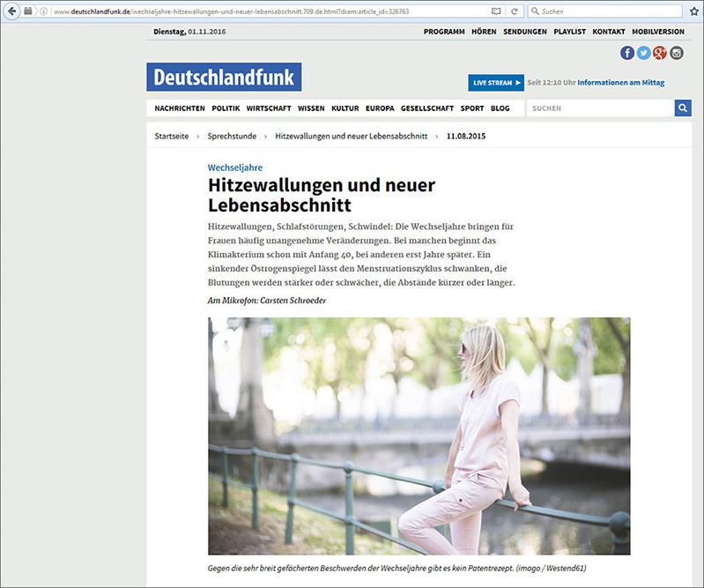This screenshot has height=588, width=704.
Task: Click the browser URL address field
Action: [x=270, y=11]
